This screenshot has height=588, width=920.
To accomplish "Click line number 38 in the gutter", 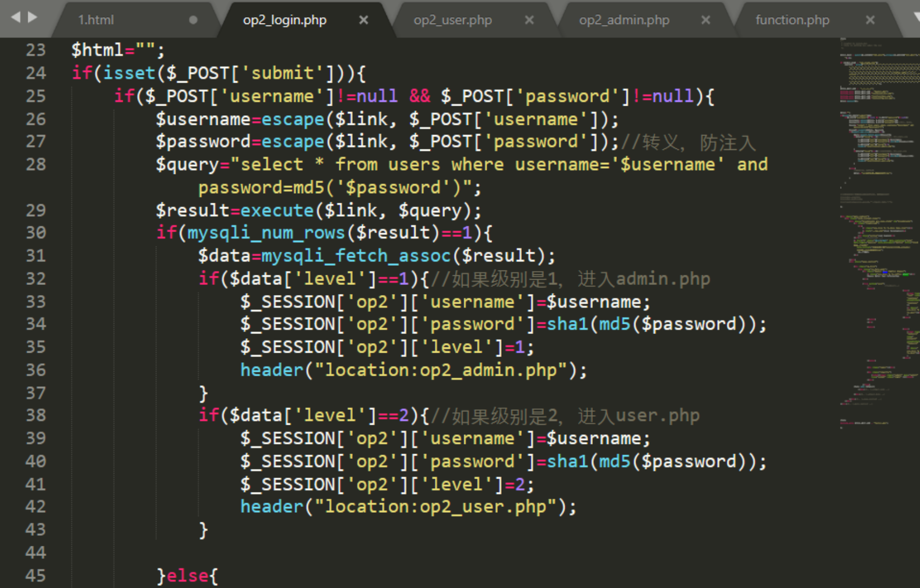I will pos(36,415).
